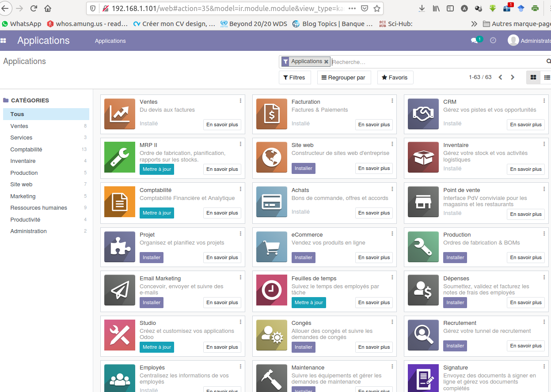The height and width of the screenshot is (392, 551).
Task: Bookmark this page with the star icon
Action: [376, 8]
